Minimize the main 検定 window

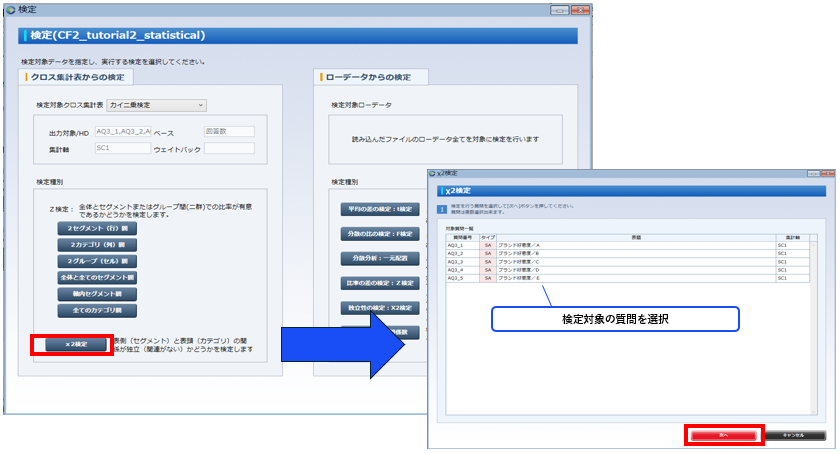coord(559,10)
